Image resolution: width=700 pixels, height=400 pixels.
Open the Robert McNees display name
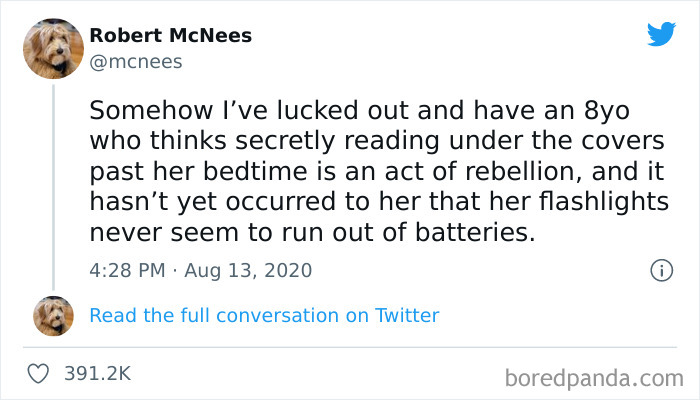coord(170,36)
